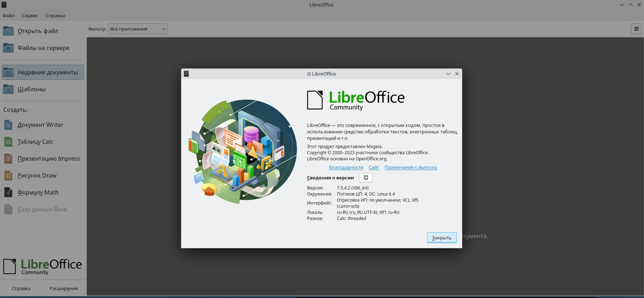Expand the Фильтр applications dropdown
644x298 pixels.
pos(138,29)
